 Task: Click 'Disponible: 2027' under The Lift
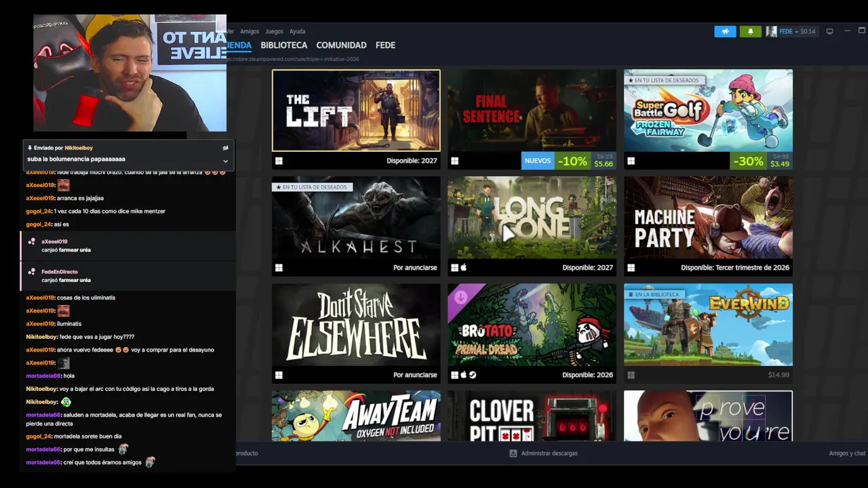(412, 161)
